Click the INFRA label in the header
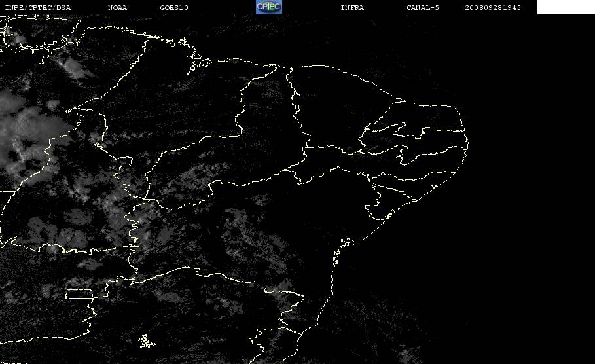 352,8
